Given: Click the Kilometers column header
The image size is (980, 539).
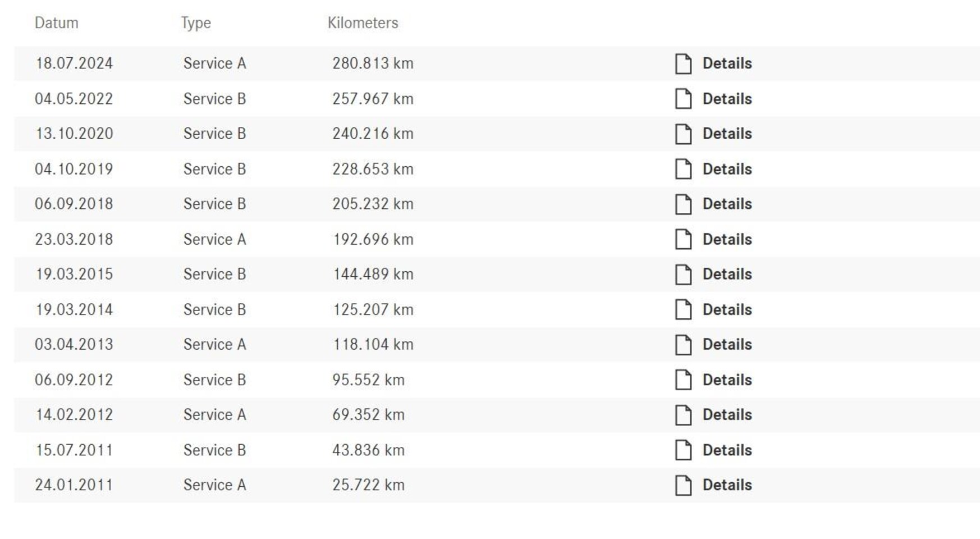Looking at the screenshot, I should [x=363, y=23].
